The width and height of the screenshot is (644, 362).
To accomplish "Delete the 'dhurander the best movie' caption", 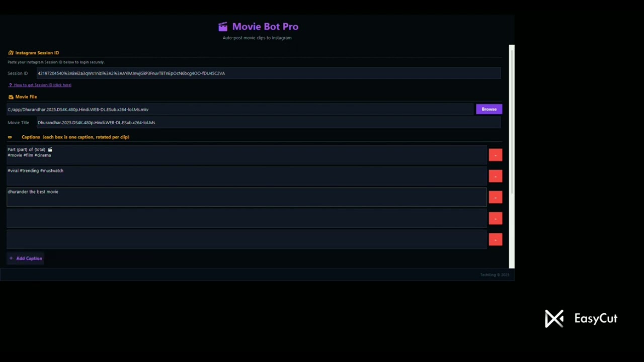I will (495, 198).
